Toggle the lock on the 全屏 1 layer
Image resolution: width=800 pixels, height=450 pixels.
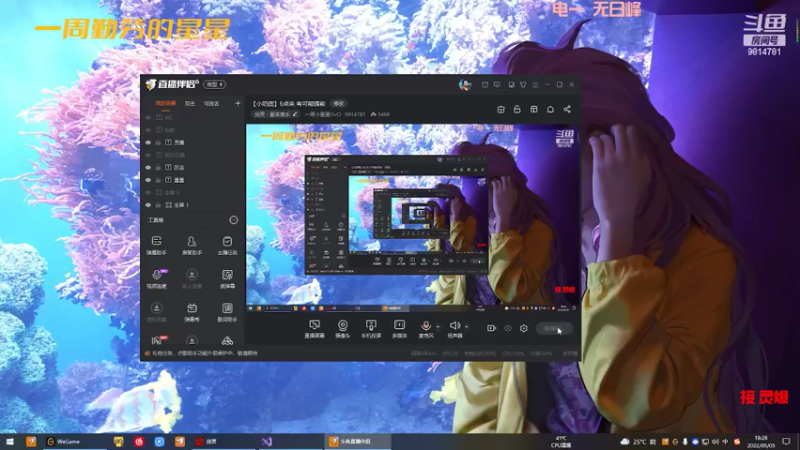[x=158, y=205]
